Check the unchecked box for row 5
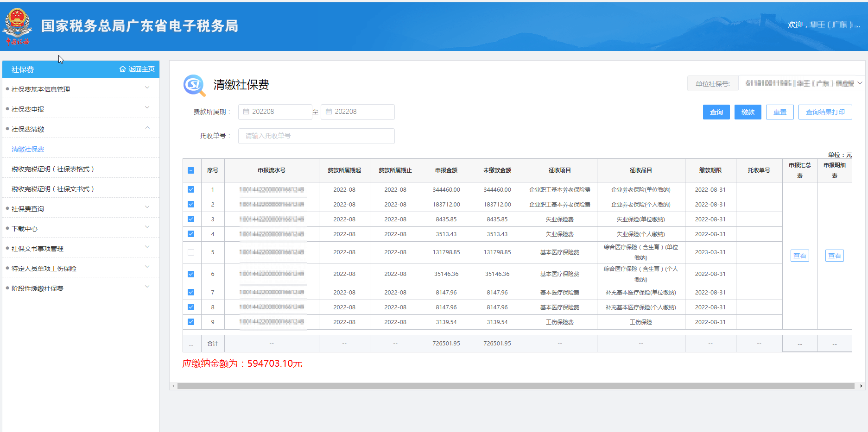The width and height of the screenshot is (868, 432). (x=191, y=252)
